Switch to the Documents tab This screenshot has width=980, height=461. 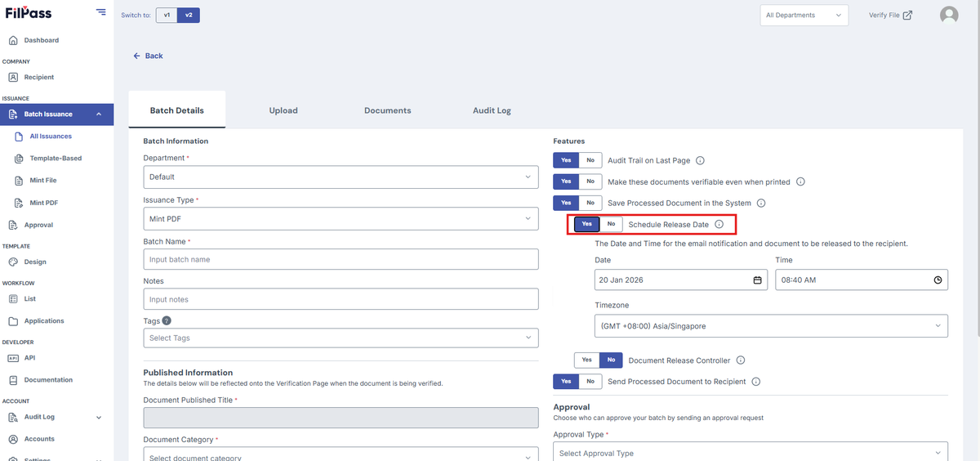388,110
